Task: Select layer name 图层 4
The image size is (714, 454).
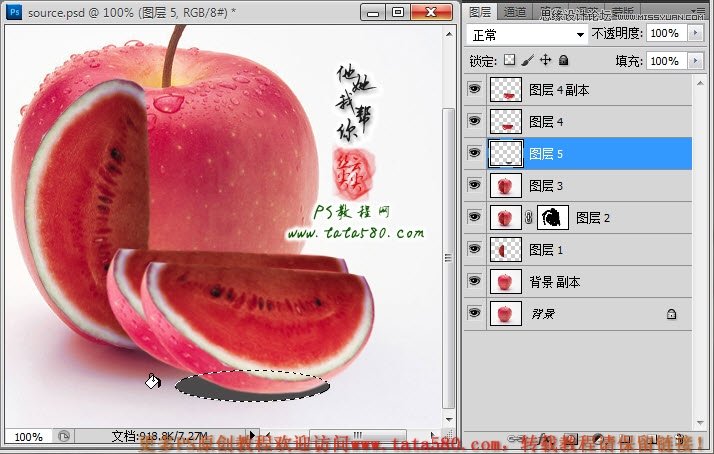Action: tap(546, 122)
